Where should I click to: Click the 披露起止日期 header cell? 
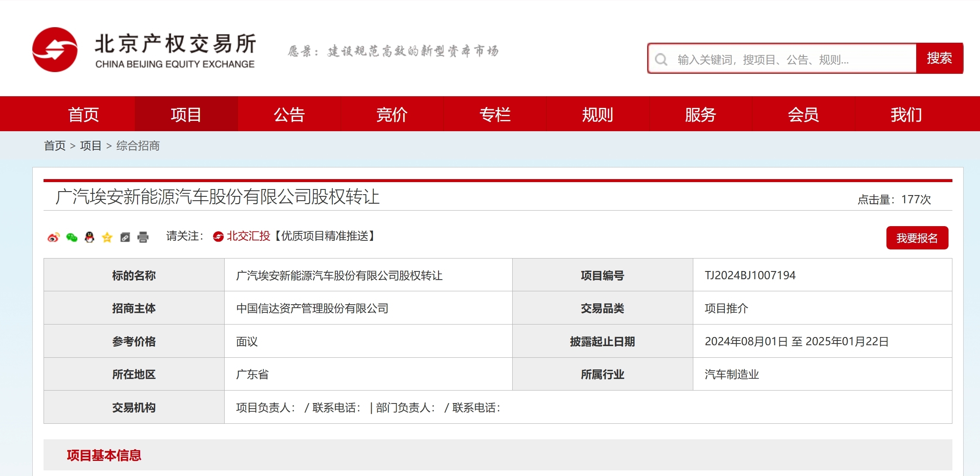point(603,341)
